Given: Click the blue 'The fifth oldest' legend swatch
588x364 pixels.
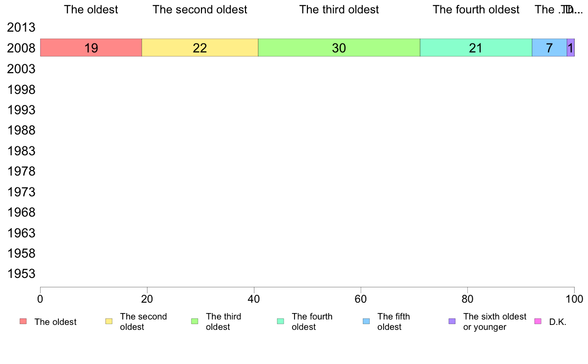Looking at the screenshot, I should coord(366,321).
